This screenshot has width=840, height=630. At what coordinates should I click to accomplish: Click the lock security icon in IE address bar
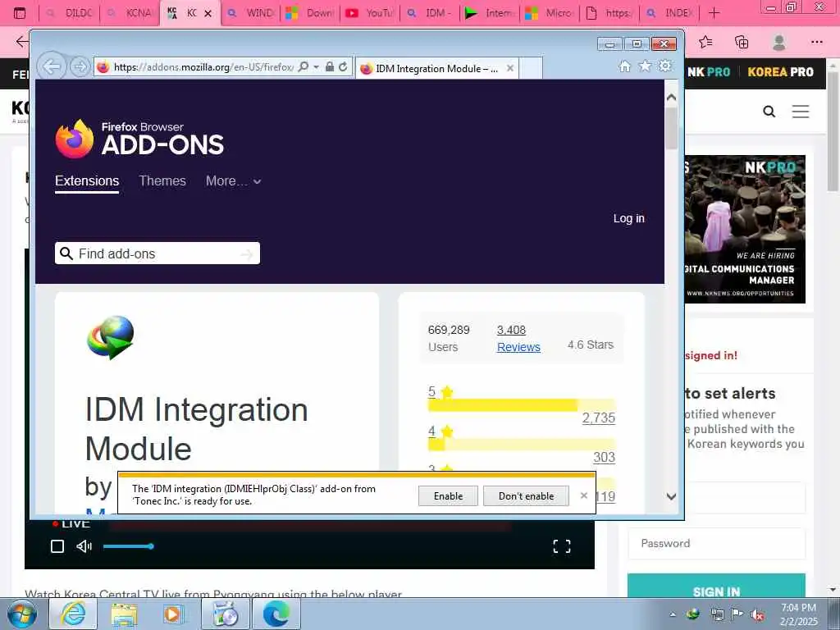click(x=330, y=67)
